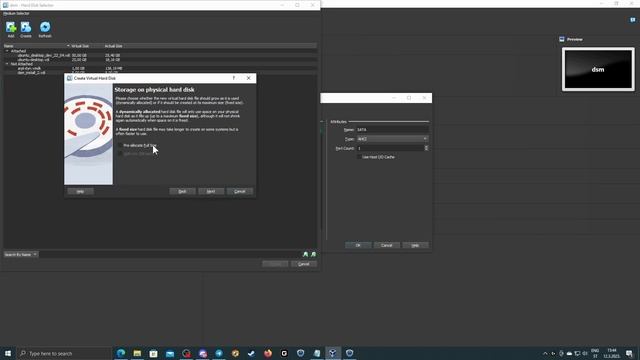This screenshot has width=640, height=360.
Task: Click the search previous match icon
Action: [x=305, y=254]
